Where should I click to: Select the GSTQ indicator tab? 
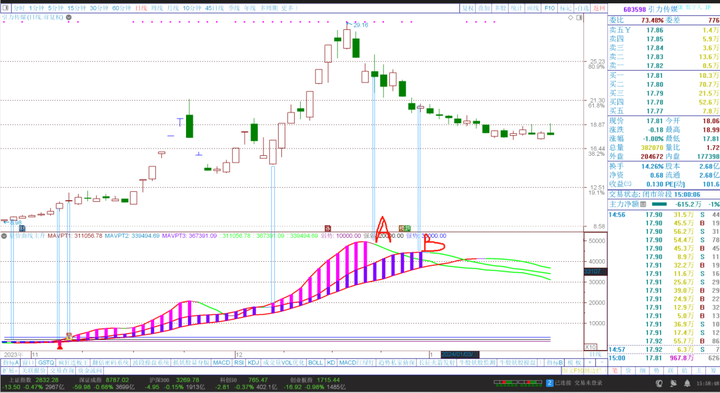(x=46, y=363)
